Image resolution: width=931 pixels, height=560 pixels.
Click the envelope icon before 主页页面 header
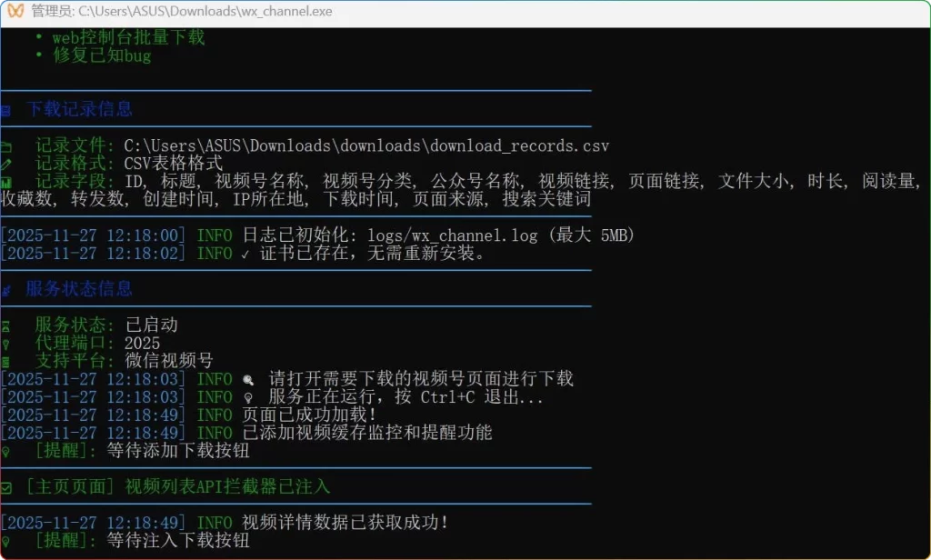[6, 485]
